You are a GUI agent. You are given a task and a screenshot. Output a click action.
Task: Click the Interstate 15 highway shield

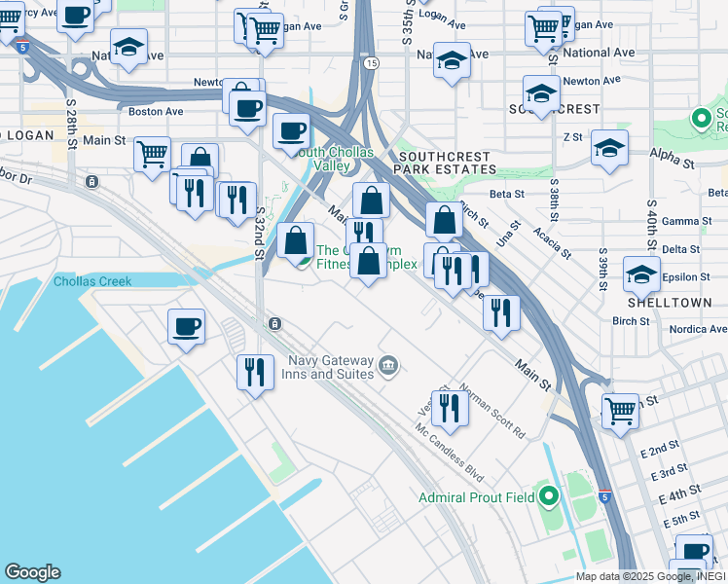[x=371, y=63]
